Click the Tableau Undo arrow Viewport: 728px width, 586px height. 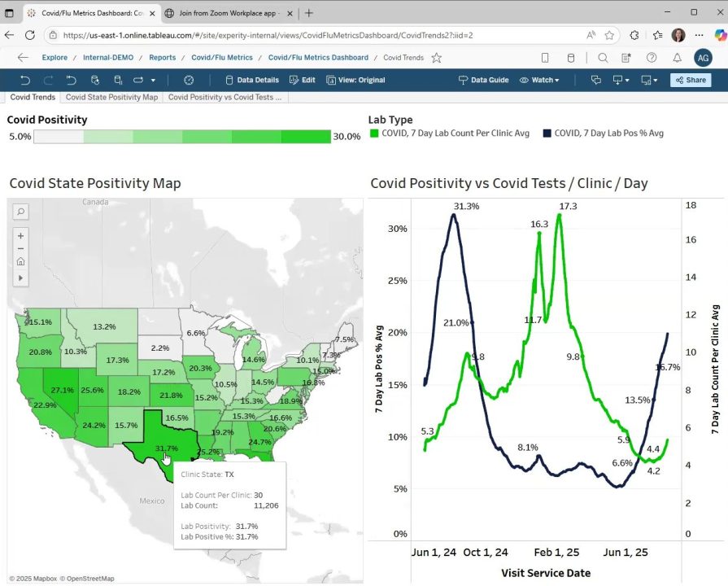(x=25, y=80)
